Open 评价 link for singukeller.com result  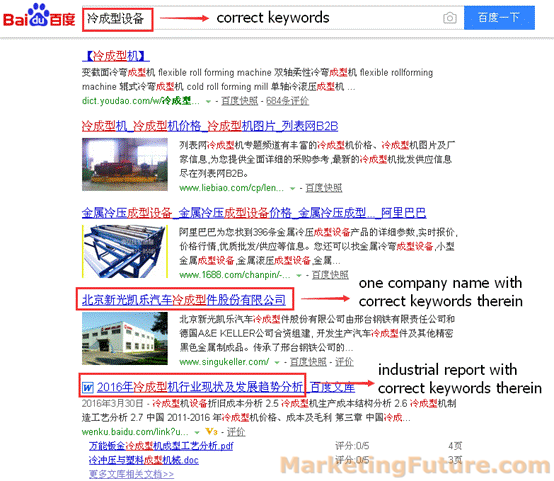point(344,362)
